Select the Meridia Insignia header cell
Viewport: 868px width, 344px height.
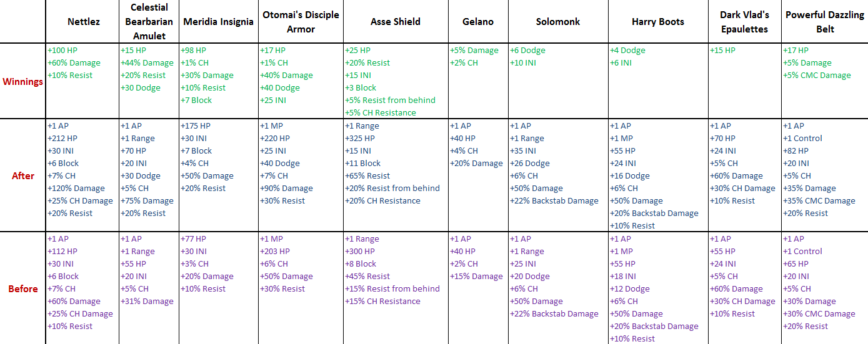[219, 21]
